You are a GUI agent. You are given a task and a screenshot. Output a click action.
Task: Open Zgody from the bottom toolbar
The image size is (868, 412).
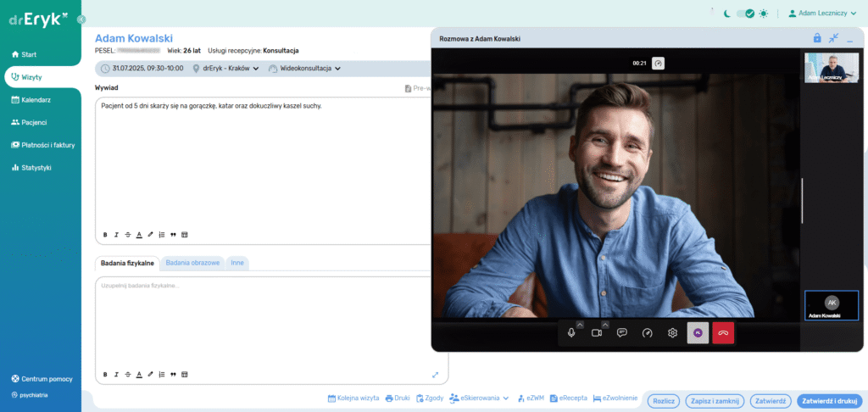[430, 398]
